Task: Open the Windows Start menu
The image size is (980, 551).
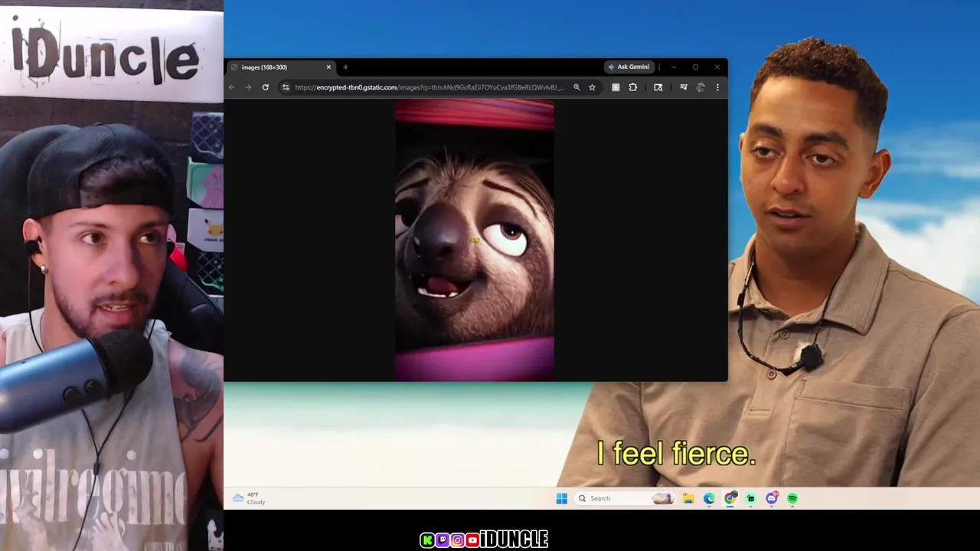Action: coord(561,499)
